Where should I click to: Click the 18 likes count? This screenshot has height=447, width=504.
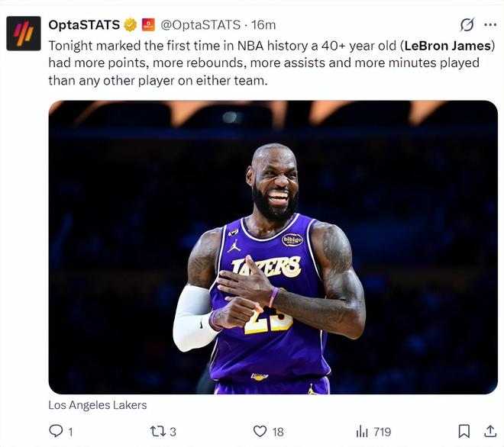(x=278, y=432)
